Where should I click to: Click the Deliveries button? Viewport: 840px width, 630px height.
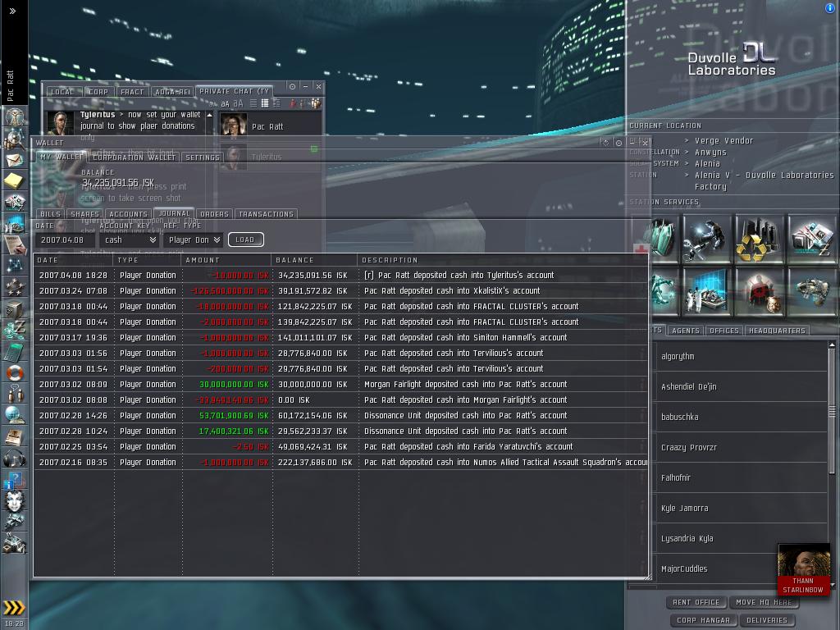767,620
